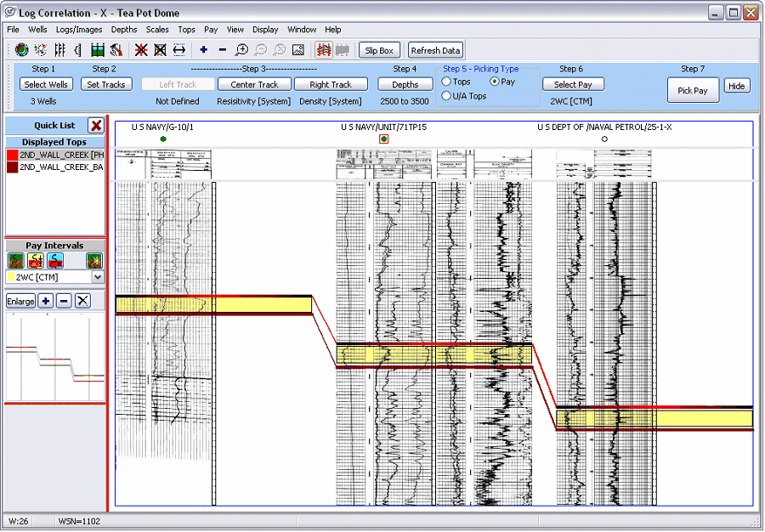The width and height of the screenshot is (765, 532).
Task: Click the horizontal double-arrow toolbar icon
Action: (179, 50)
